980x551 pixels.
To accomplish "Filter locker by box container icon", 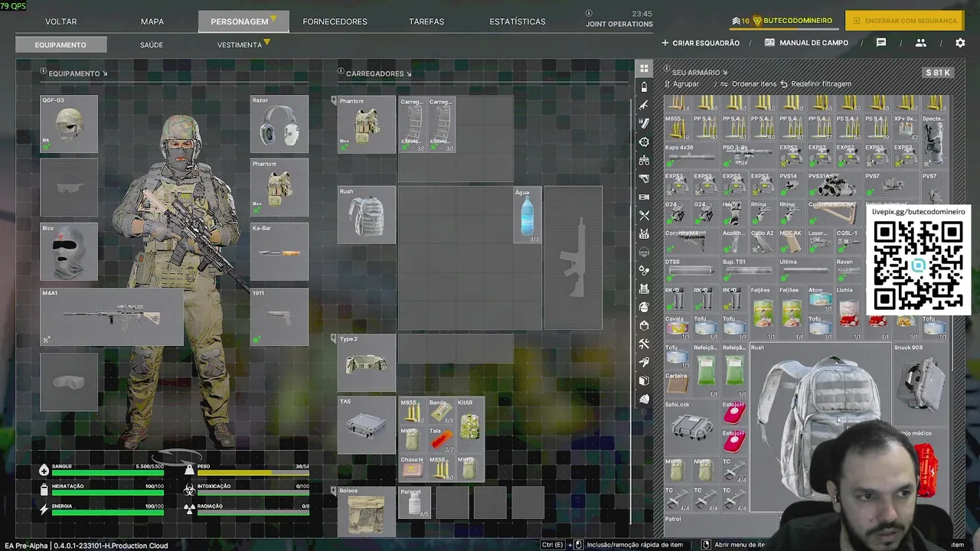I will click(644, 380).
